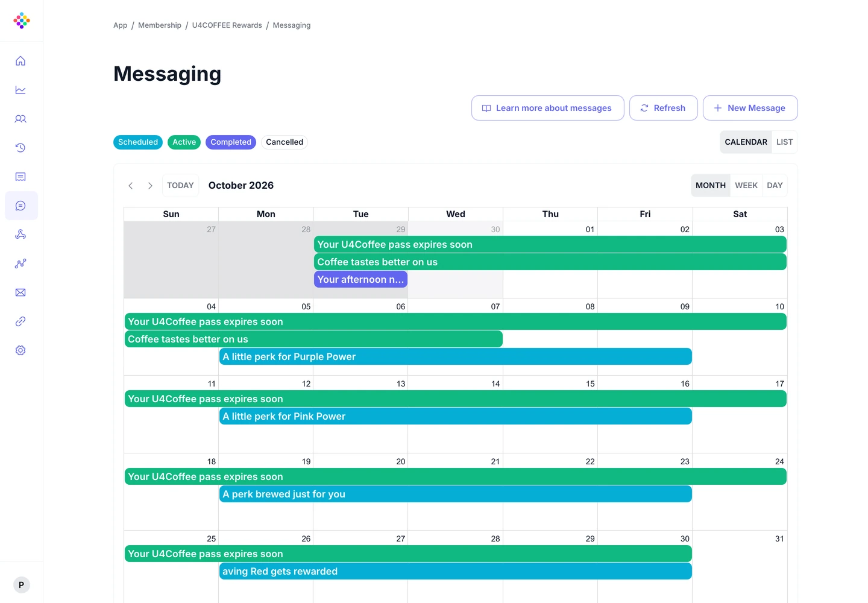Switch to LIST view
This screenshot has width=868, height=603.
pos(784,142)
